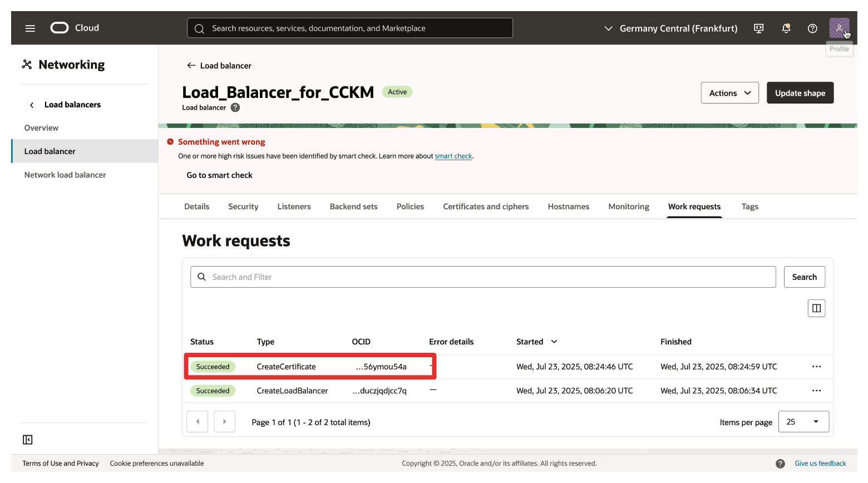Click Succeeded badge in CreateCertificate row
This screenshot has height=483, width=868.
pos(213,367)
